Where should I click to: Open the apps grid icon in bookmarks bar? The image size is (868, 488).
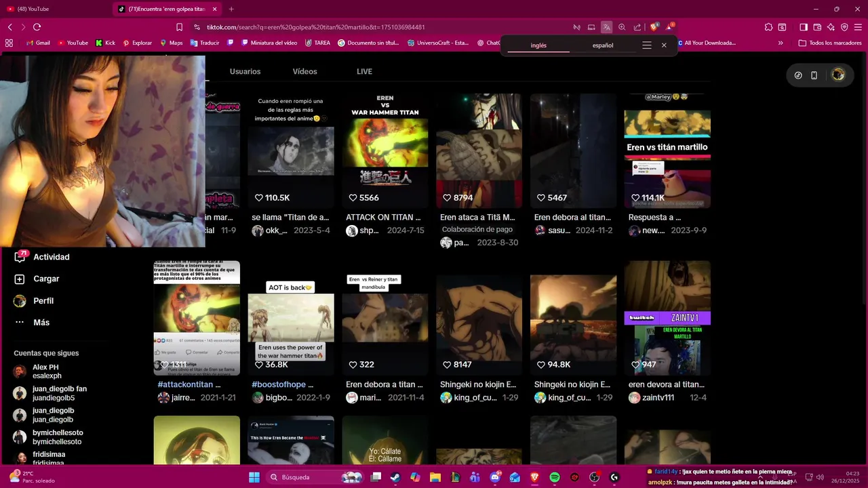click(x=9, y=43)
